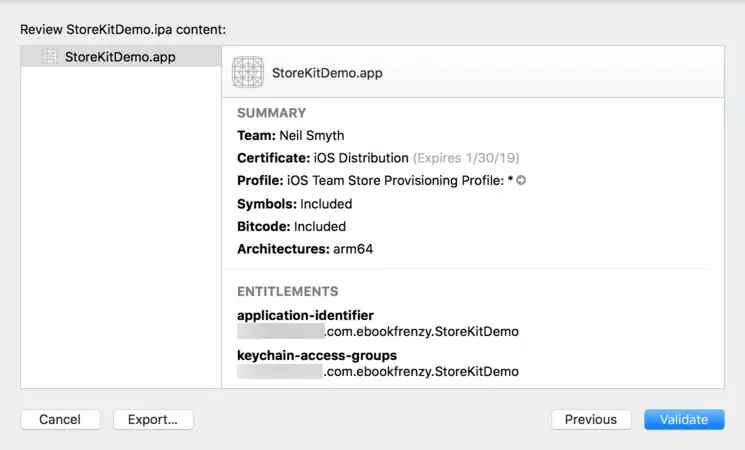Click the iOS Team Store Provisioning Profile text
745x450 pixels.
pos(395,181)
